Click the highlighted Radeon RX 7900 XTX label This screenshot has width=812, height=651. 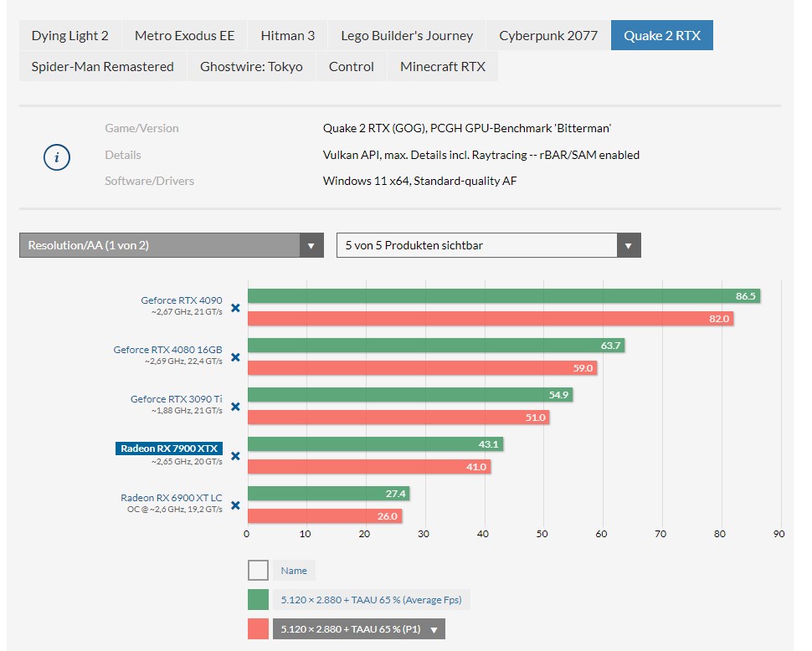click(x=169, y=449)
